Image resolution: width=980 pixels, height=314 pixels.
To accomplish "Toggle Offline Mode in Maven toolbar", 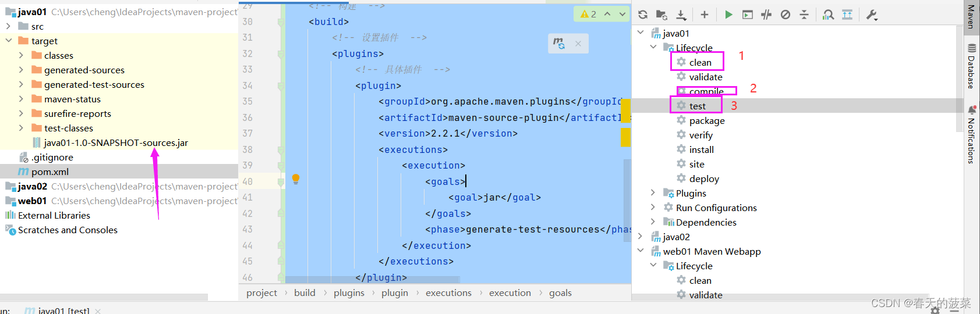I will click(766, 15).
